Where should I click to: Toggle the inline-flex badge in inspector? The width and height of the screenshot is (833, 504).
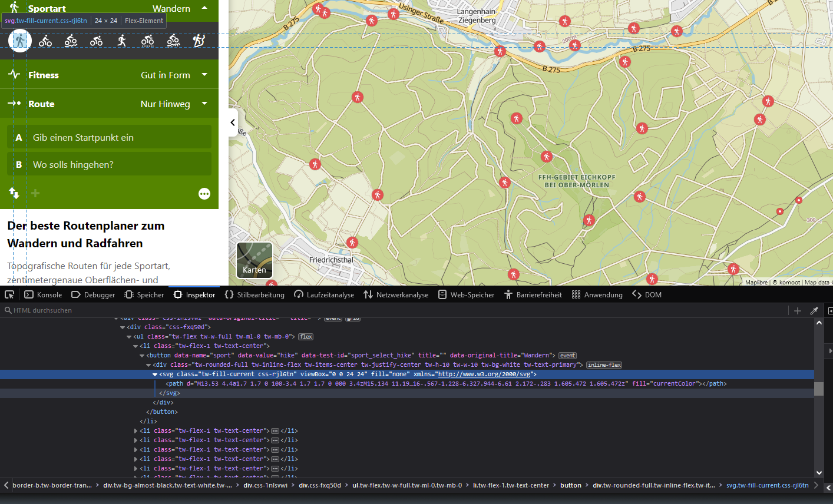(x=604, y=365)
